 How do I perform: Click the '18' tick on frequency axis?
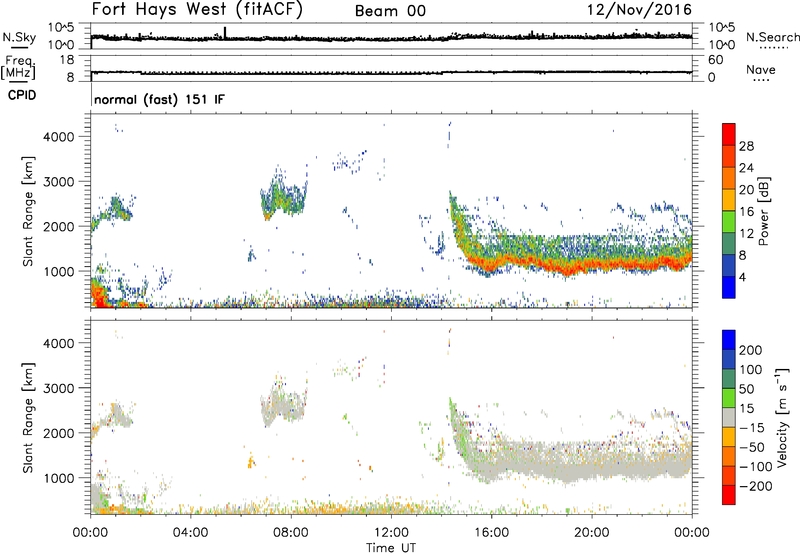tap(66, 60)
